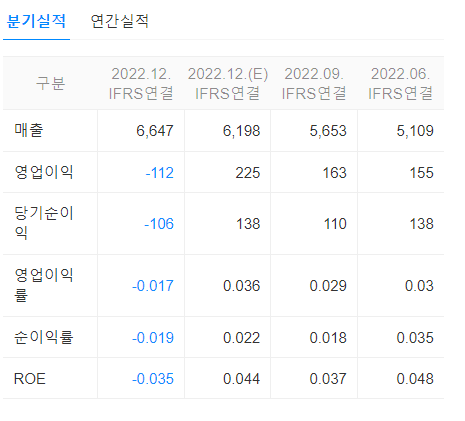This screenshot has width=465, height=421.
Task: Click the 225 operating profit value
Action: coord(248,173)
